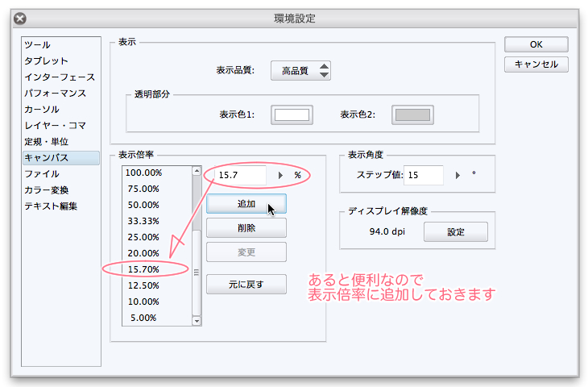Focus the ステップ値 angle input field
588x387 pixels.
pyautogui.click(x=424, y=175)
